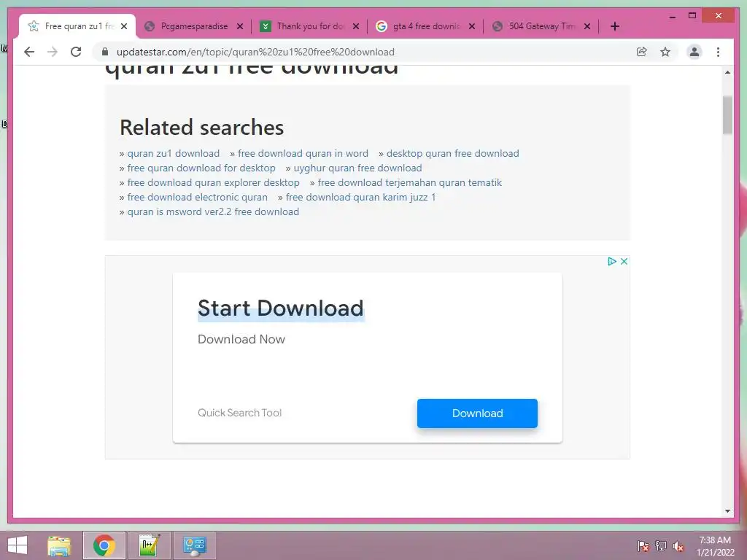Open File Explorer from the taskbar
The width and height of the screenshot is (747, 560).
[59, 545]
